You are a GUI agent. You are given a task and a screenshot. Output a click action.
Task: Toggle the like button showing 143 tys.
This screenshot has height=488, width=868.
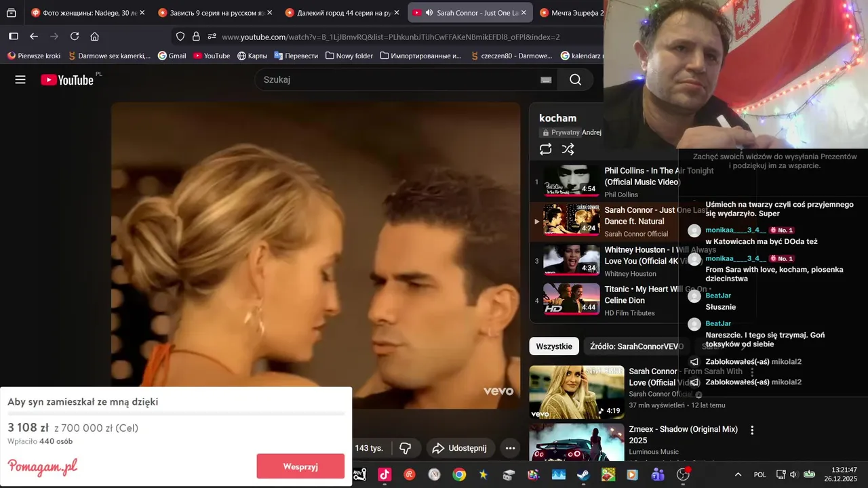tap(370, 448)
